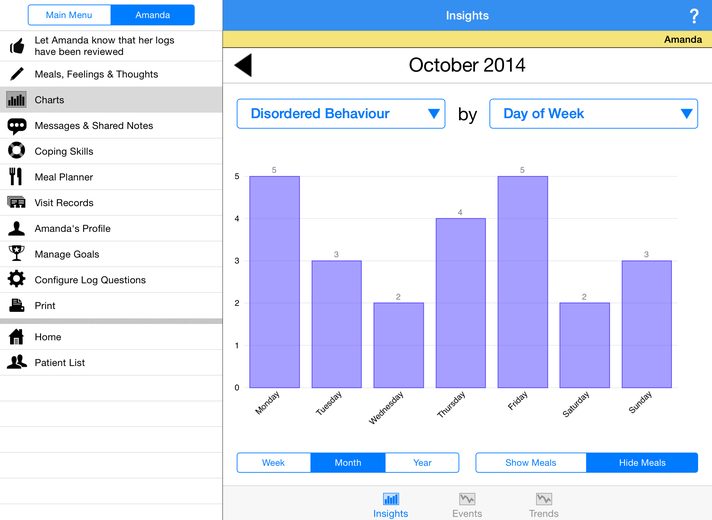Select Week time range
Viewport: 712px width, 520px height.
pos(274,463)
